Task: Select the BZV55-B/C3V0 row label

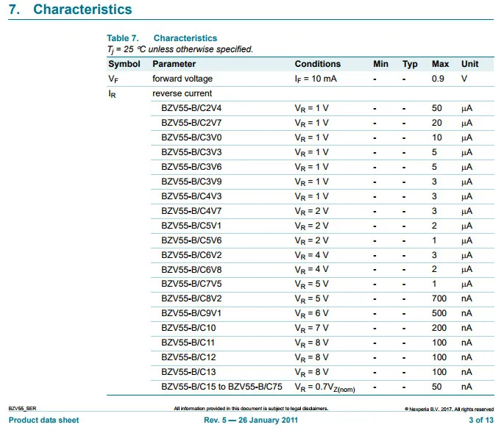Action: click(191, 137)
